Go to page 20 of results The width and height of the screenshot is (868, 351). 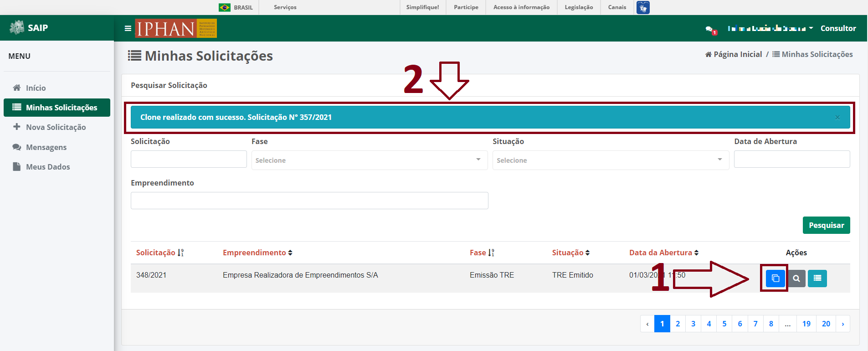click(x=826, y=324)
